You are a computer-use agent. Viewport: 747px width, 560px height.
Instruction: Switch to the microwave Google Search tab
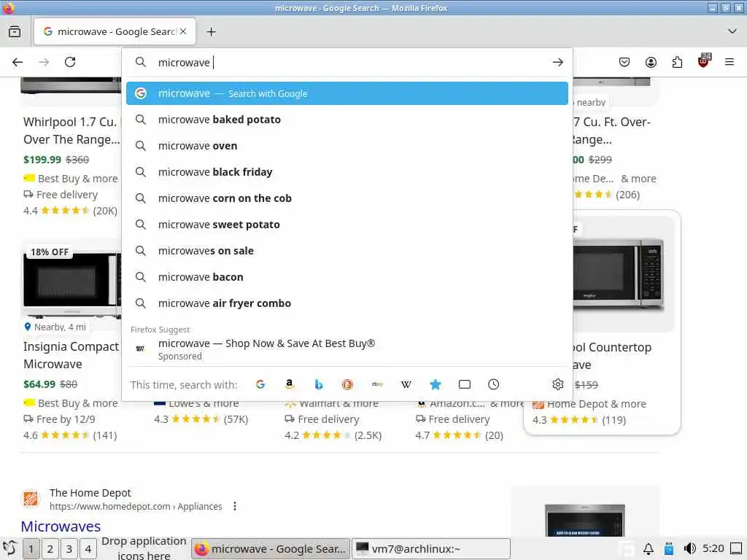[x=115, y=31]
